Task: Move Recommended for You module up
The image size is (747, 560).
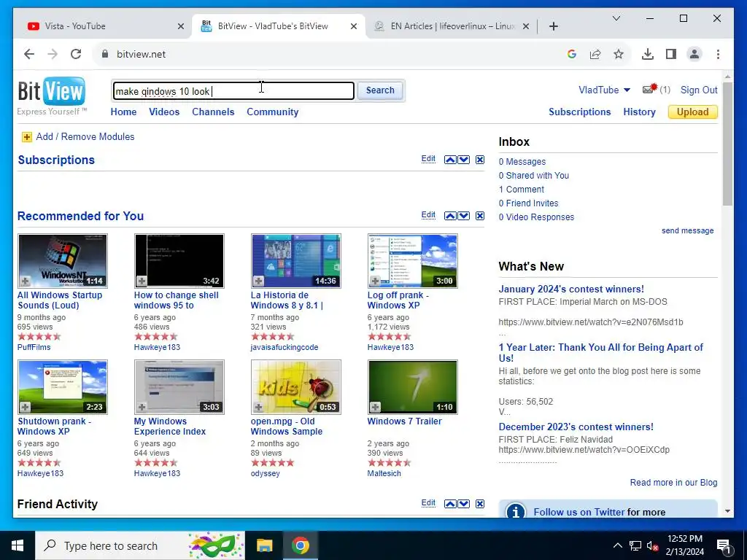Action: 449,216
